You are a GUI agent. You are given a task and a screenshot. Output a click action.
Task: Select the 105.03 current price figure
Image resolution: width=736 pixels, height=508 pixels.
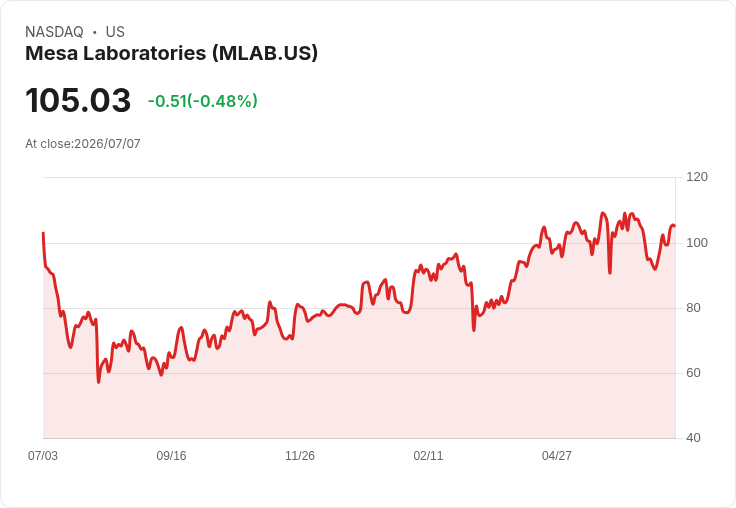pyautogui.click(x=78, y=100)
